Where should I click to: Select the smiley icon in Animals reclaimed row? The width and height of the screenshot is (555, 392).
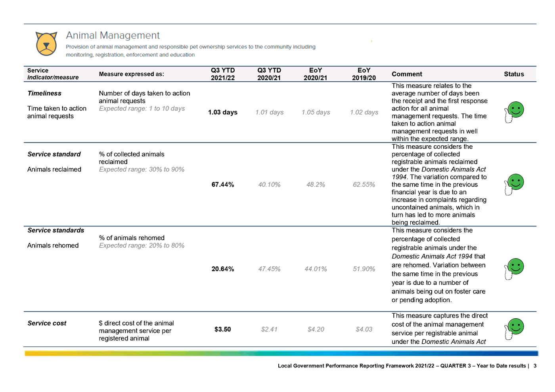(x=515, y=184)
